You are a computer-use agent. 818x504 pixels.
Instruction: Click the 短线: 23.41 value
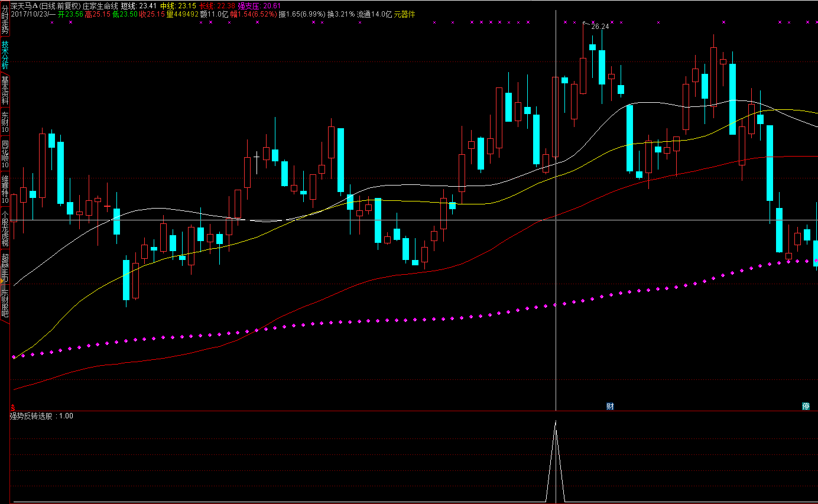pos(139,5)
